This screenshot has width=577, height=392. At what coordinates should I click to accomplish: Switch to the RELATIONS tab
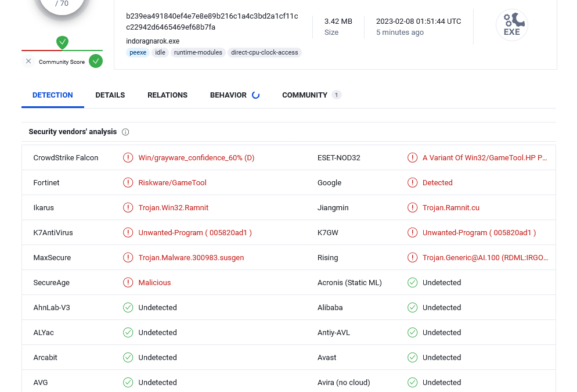point(167,95)
